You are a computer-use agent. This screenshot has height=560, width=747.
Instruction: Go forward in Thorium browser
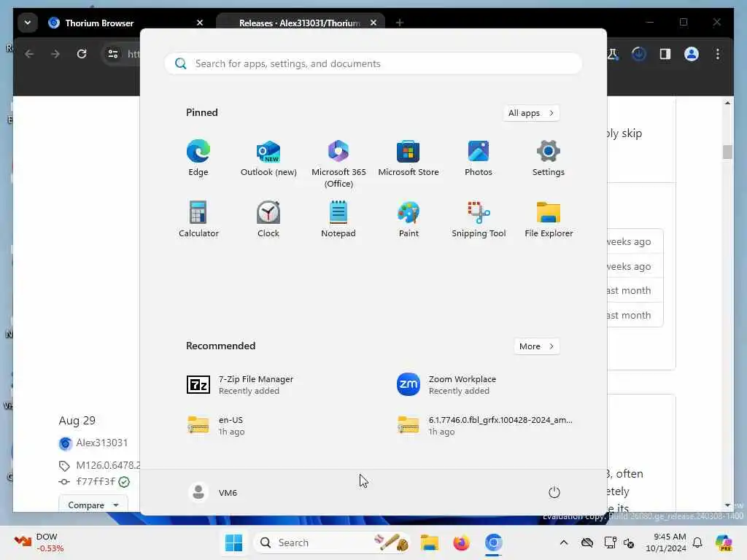(55, 54)
